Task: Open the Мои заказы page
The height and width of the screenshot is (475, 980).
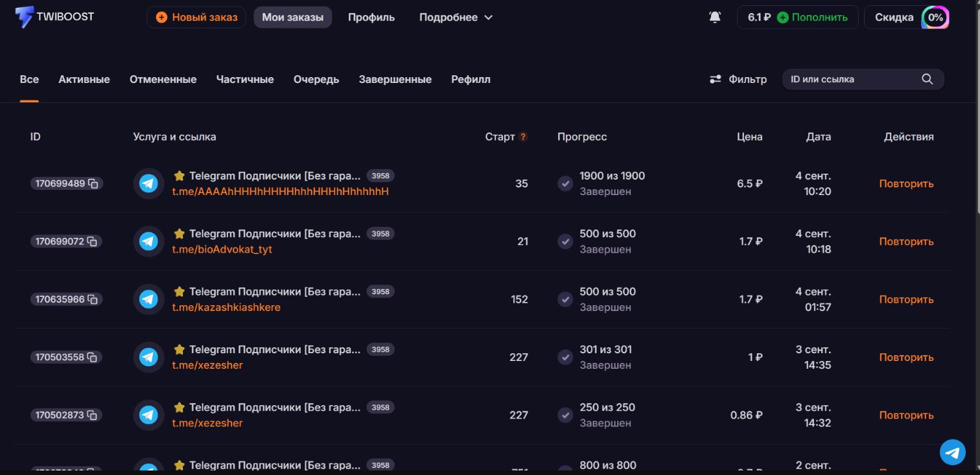Action: (292, 17)
